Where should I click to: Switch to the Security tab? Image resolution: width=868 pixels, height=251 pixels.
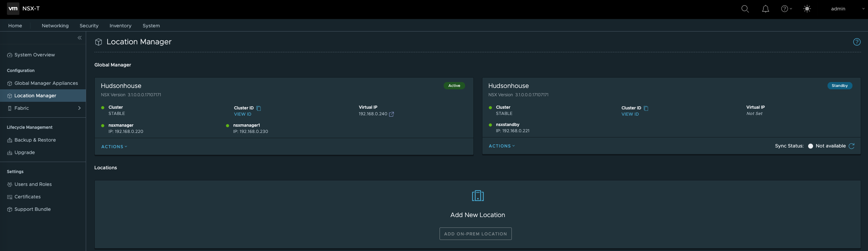(89, 26)
